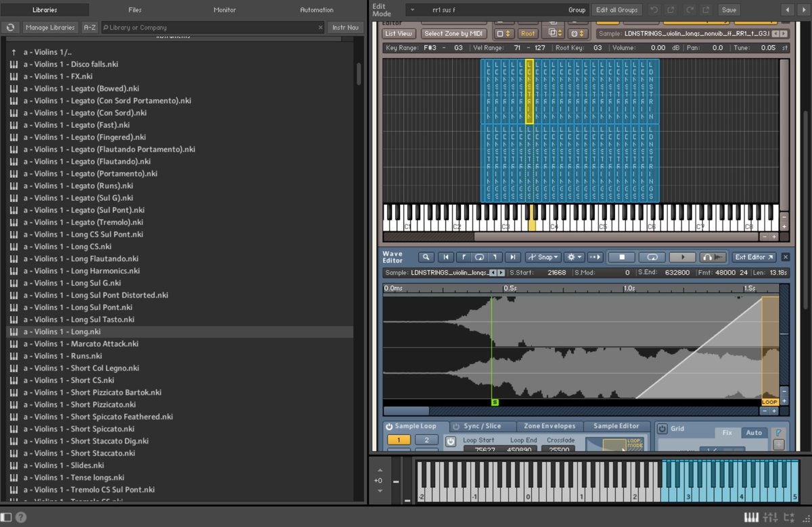Switch Grid mode to Auto
The image size is (812, 527).
click(754, 432)
